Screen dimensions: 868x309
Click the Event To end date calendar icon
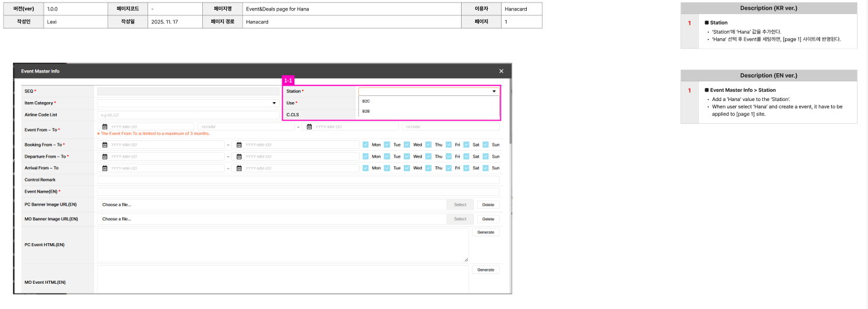click(x=310, y=127)
